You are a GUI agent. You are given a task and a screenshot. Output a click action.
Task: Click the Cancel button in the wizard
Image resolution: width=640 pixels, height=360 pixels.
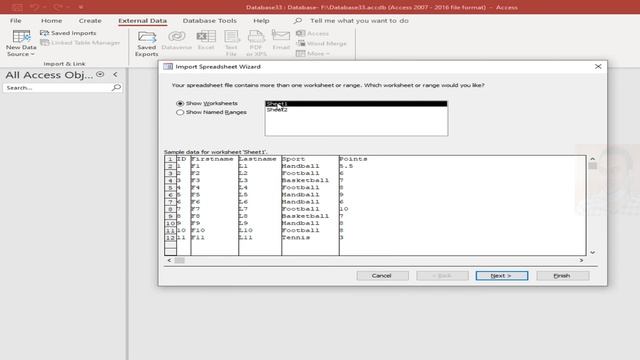382,276
